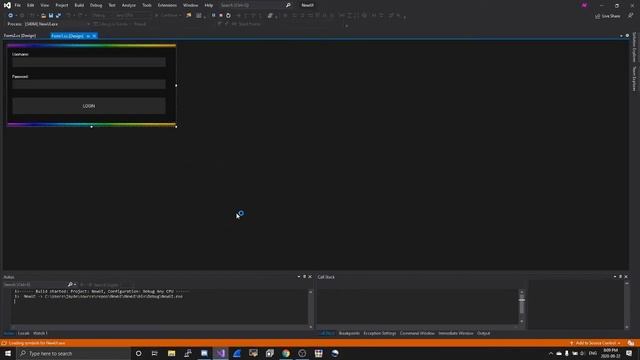Open Task View from the taskbar

tap(155, 353)
